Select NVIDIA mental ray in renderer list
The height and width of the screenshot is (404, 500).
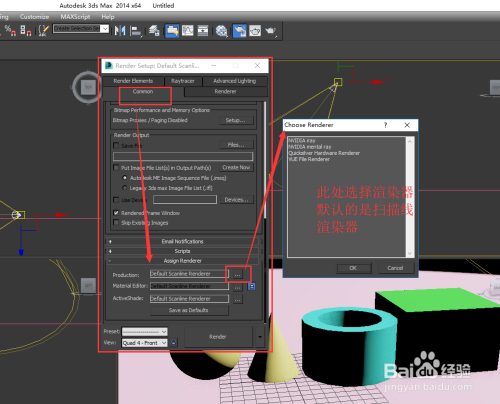(310, 147)
